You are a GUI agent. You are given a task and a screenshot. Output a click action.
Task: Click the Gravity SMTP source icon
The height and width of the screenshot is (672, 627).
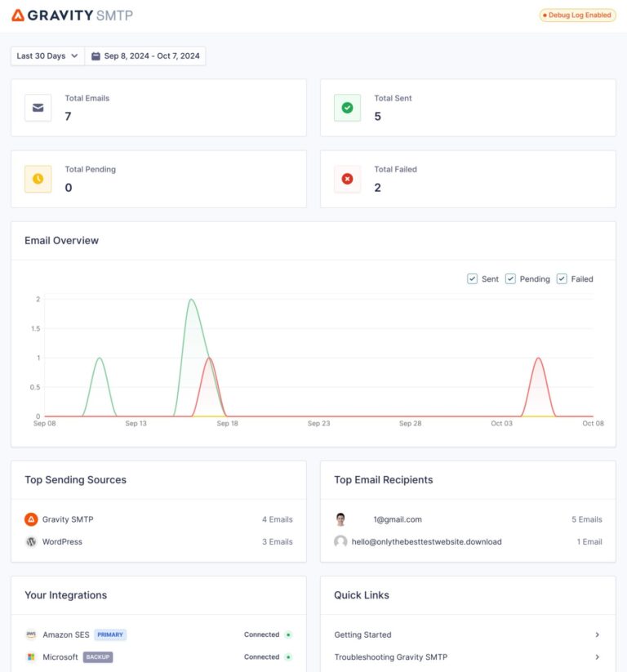[x=31, y=519]
